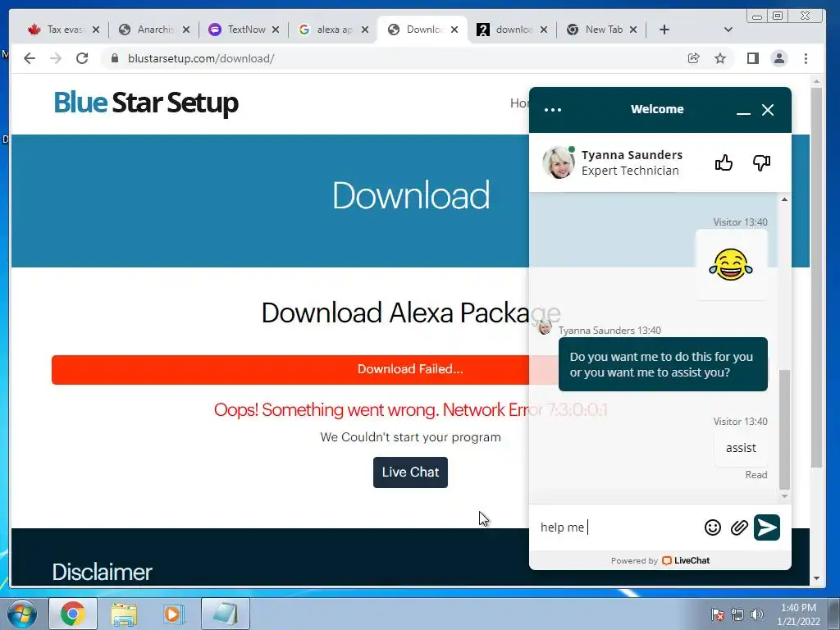The width and height of the screenshot is (840, 630).
Task: Attach a file using the paperclip icon
Action: (739, 527)
